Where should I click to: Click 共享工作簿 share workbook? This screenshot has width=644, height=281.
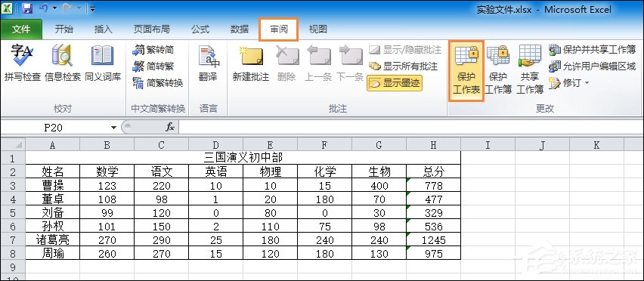[530, 69]
